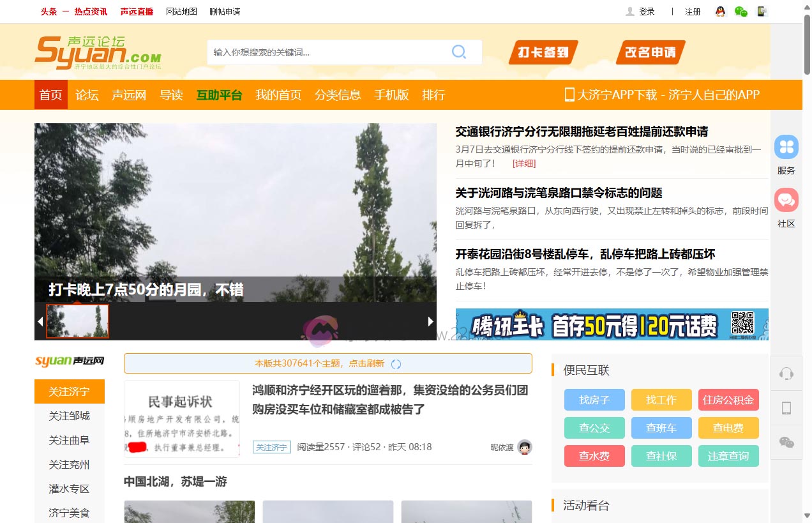Viewport: 812px width, 523px height.
Task: Go to next slide with right arrow
Action: (x=430, y=321)
